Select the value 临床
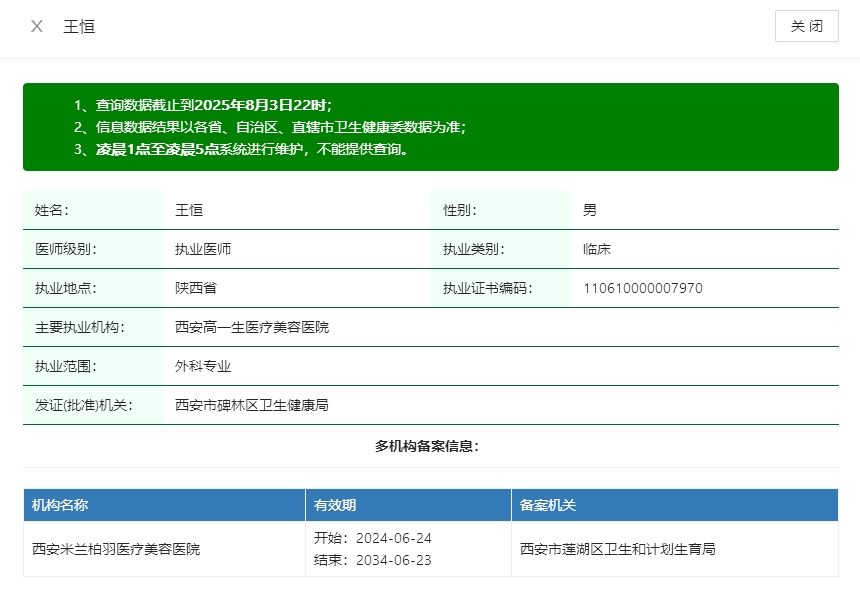This screenshot has width=860, height=606. click(597, 249)
